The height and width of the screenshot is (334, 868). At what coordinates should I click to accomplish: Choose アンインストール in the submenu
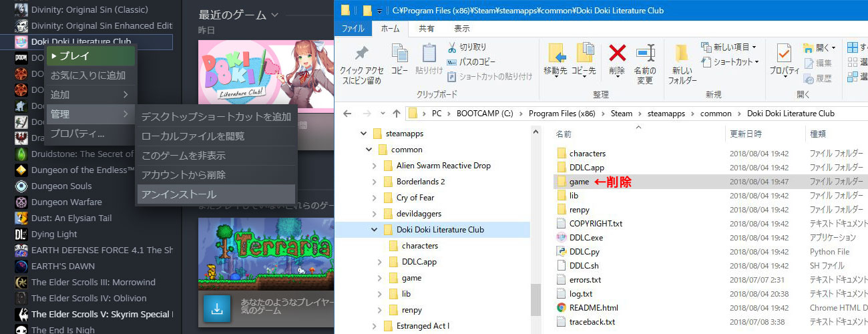pos(216,194)
